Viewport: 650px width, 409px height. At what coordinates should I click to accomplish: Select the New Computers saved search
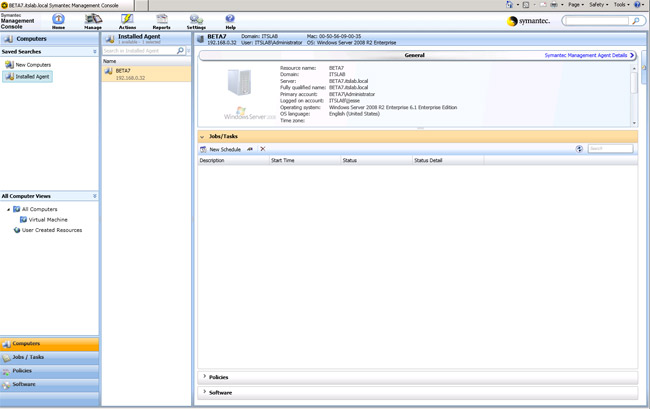(x=28, y=65)
